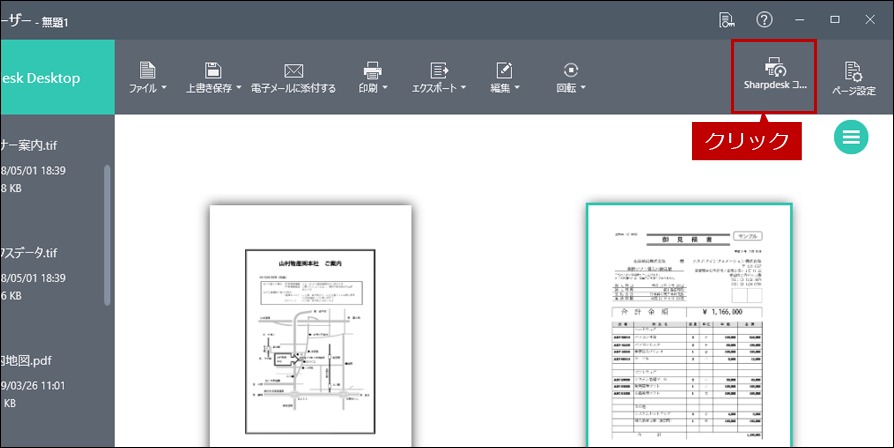The image size is (894, 448).
Task: Click the 上書き保存 save icon
Action: point(213,70)
